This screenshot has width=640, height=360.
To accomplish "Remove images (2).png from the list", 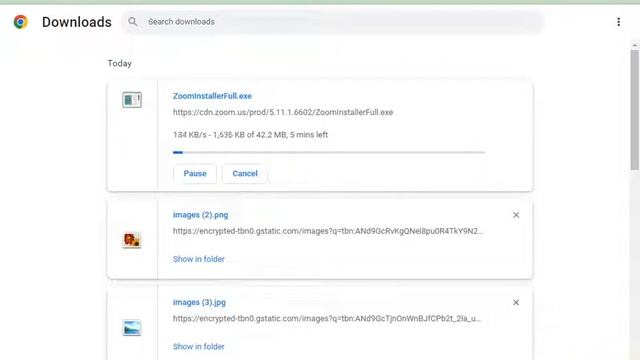I will click(x=516, y=215).
